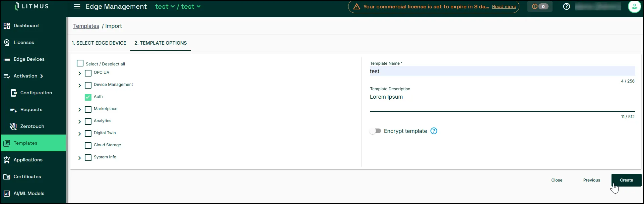Viewport: 644px width, 204px height.
Task: Click the Encrypt template help icon
Action: (434, 131)
